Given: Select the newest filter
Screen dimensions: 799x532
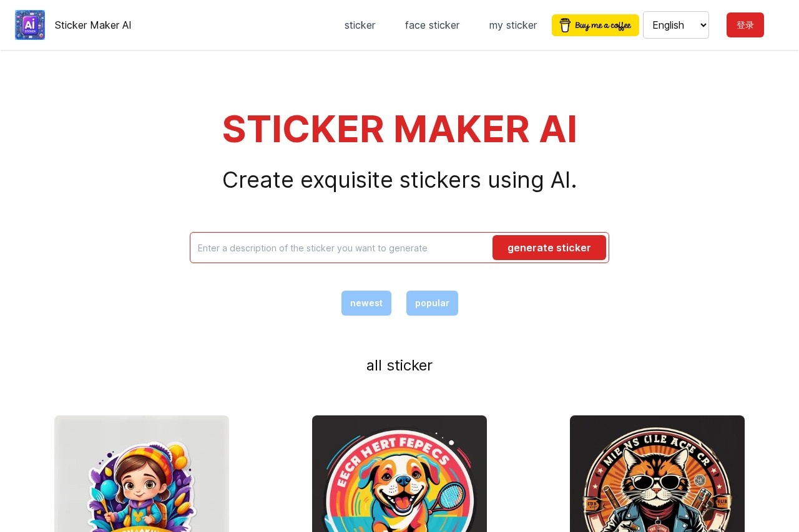Looking at the screenshot, I should pos(366,303).
